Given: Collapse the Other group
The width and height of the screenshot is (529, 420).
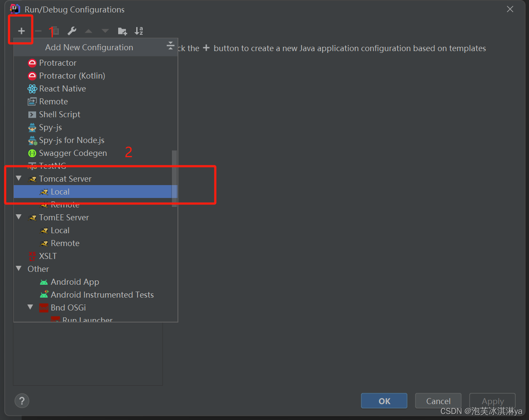Looking at the screenshot, I should 18,268.
